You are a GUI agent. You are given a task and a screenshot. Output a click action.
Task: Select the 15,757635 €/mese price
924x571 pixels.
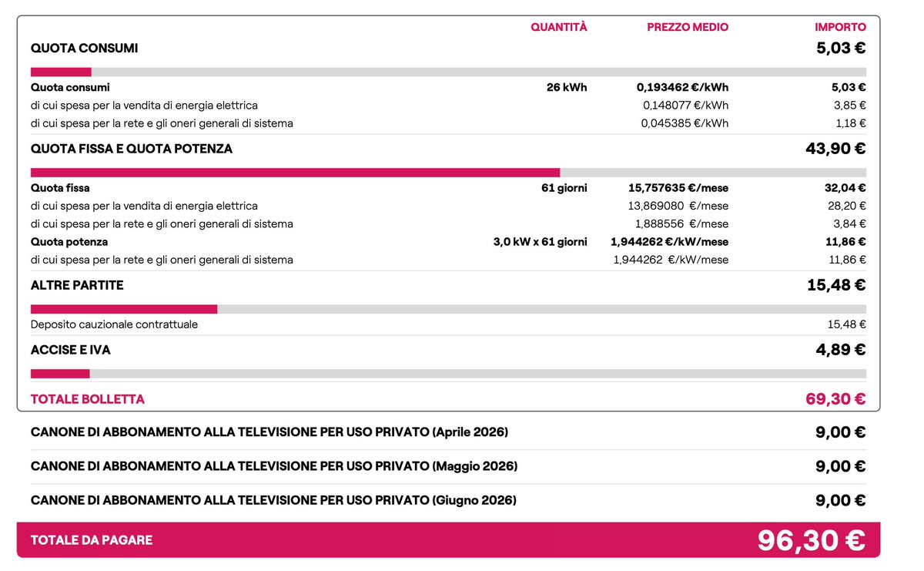[678, 188]
